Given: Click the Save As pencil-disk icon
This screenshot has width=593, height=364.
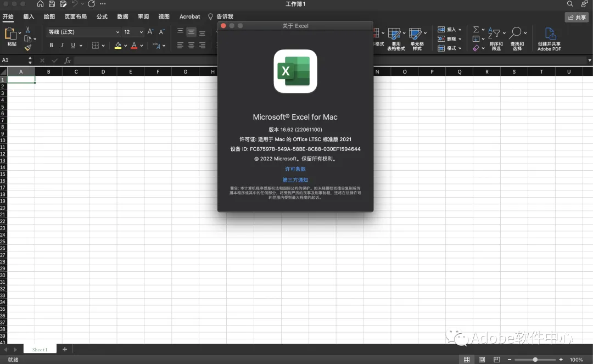Looking at the screenshot, I should coord(63,4).
